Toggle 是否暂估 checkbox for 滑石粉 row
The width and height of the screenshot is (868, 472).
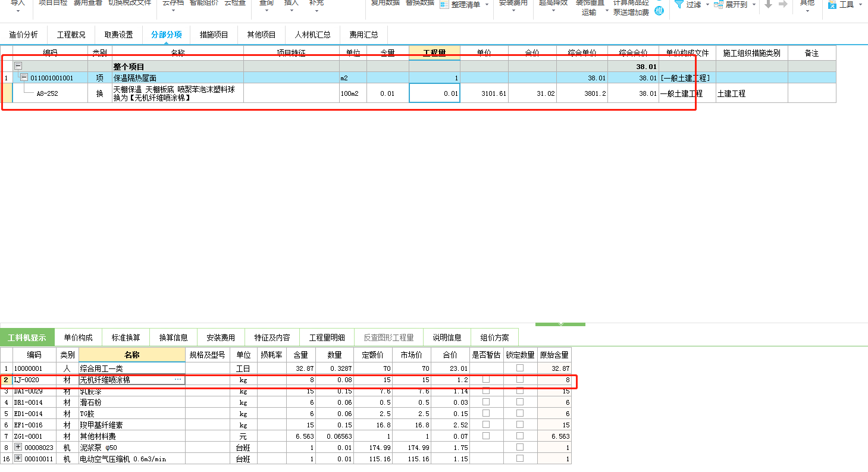pyautogui.click(x=486, y=402)
